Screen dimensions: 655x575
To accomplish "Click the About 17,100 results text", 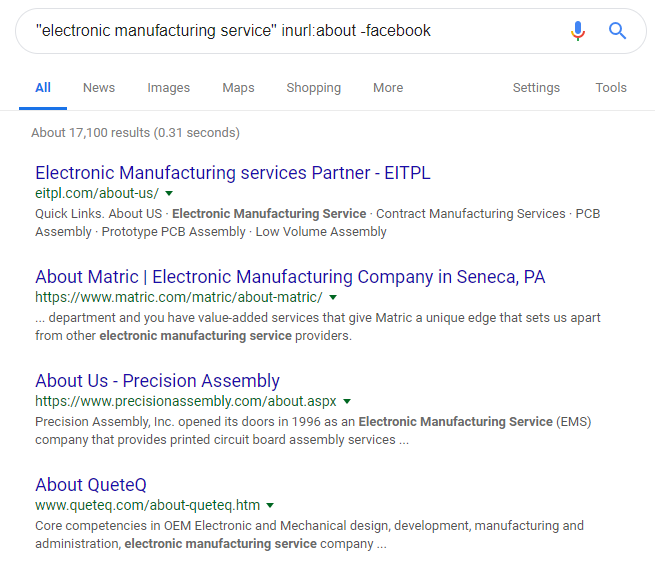I will [135, 133].
